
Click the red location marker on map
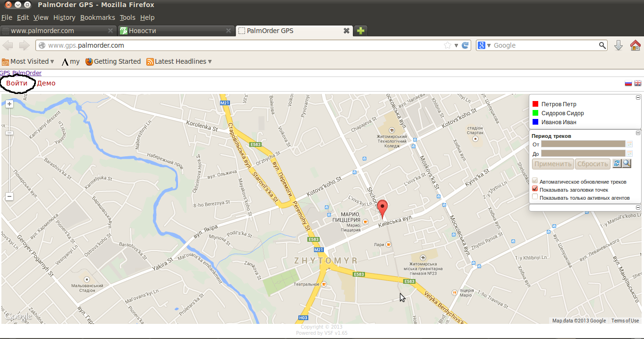click(x=382, y=208)
